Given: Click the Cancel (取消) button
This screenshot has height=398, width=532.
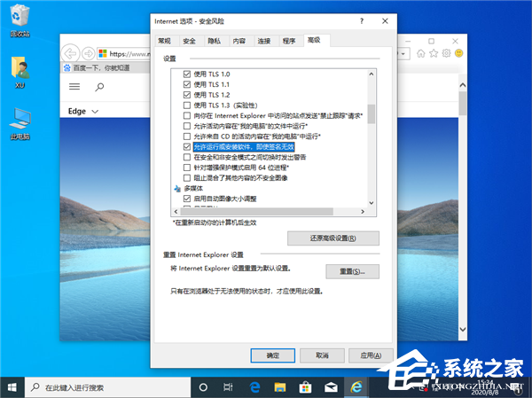Looking at the screenshot, I should click(322, 355).
